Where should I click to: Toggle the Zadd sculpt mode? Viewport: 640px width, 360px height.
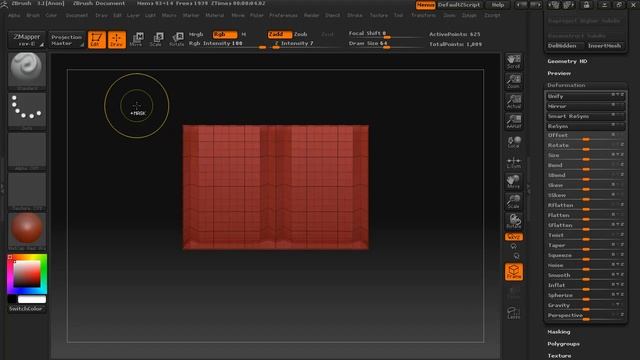pos(279,34)
